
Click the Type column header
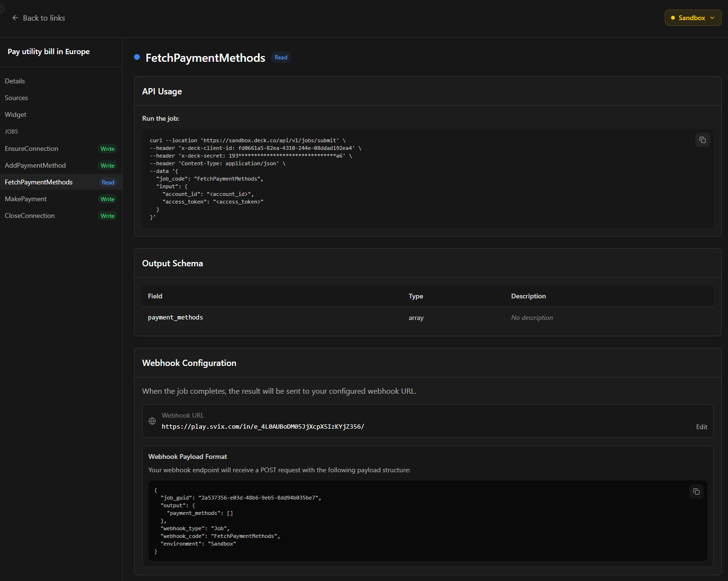point(416,296)
